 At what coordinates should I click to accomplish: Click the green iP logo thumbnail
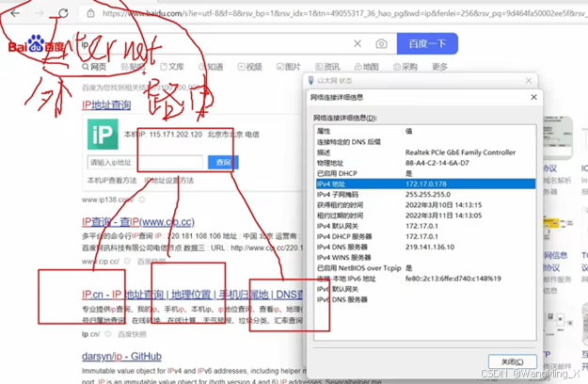point(103,135)
